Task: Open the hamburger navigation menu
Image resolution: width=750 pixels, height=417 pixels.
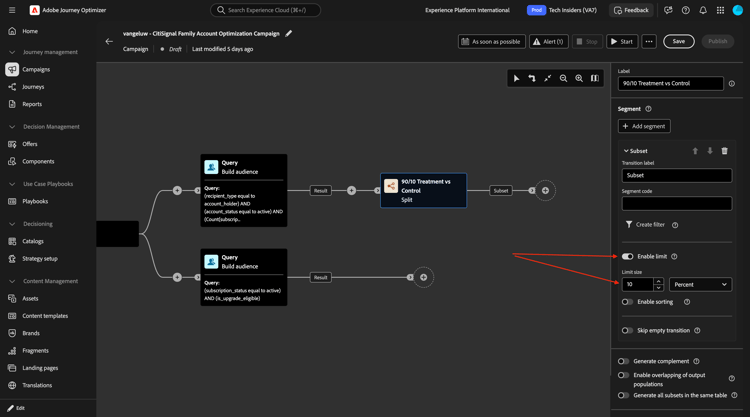Action: [x=12, y=10]
